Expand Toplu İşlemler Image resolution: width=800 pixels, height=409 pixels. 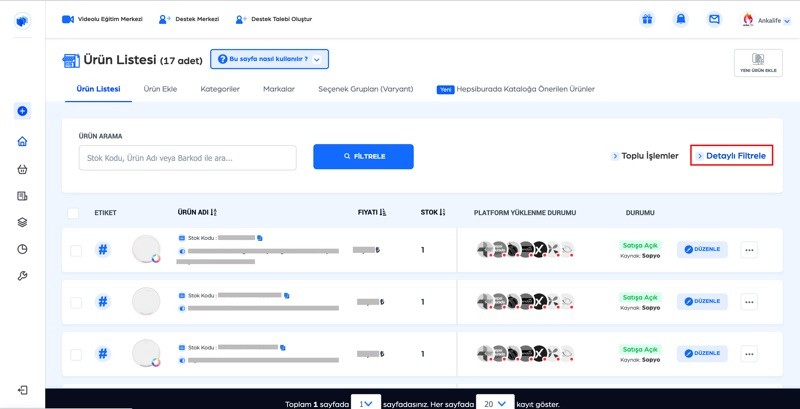645,156
